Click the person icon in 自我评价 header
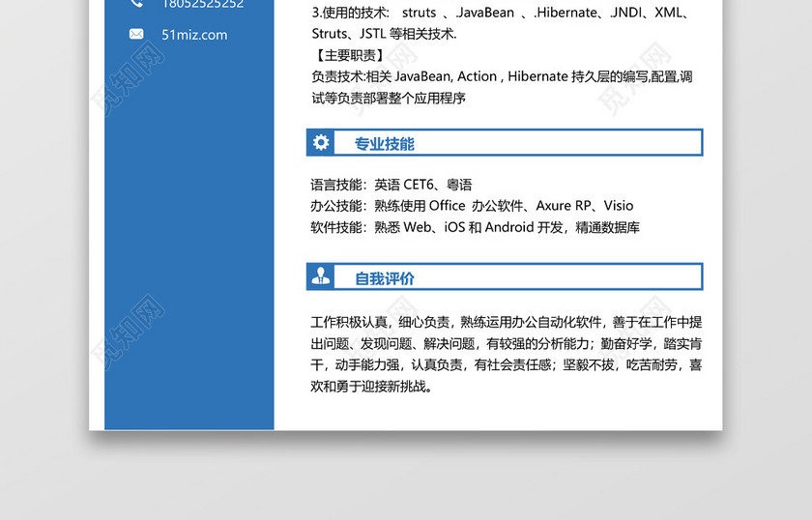The height and width of the screenshot is (520, 812). [x=321, y=276]
